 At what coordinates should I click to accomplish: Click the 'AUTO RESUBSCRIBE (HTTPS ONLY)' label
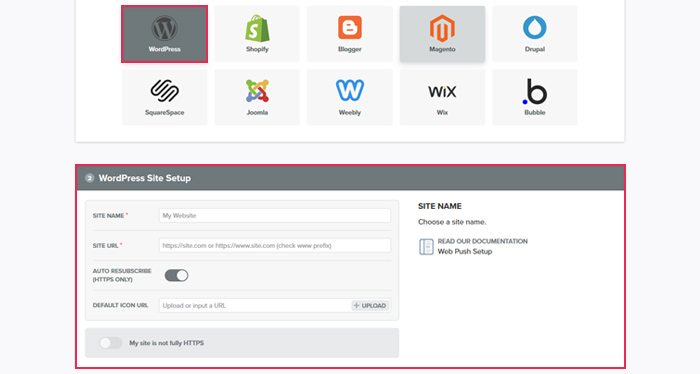coord(122,275)
